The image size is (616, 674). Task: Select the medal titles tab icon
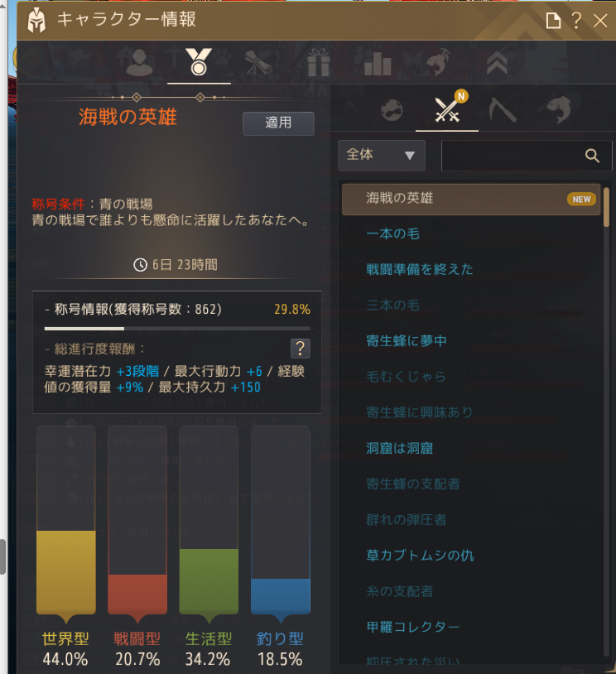(199, 62)
